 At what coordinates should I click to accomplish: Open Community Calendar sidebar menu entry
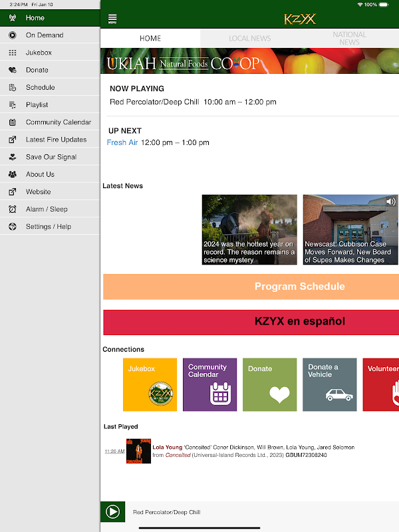click(51, 122)
